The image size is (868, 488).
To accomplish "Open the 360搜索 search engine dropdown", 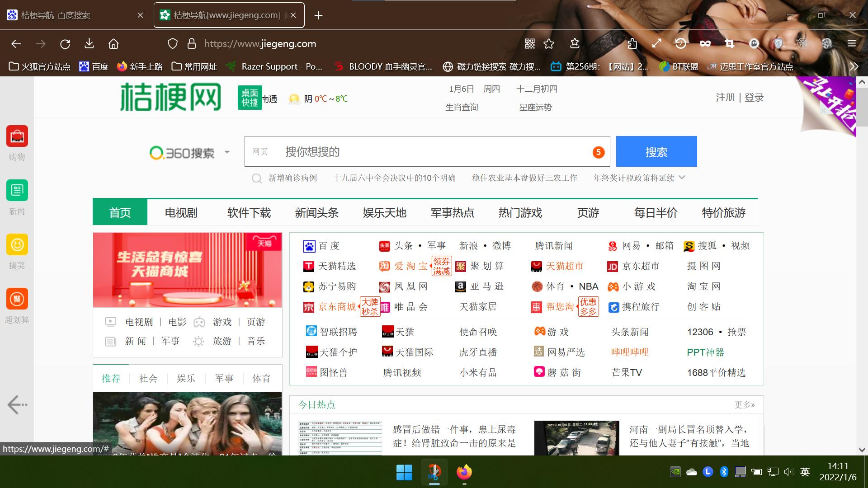I will (x=227, y=152).
